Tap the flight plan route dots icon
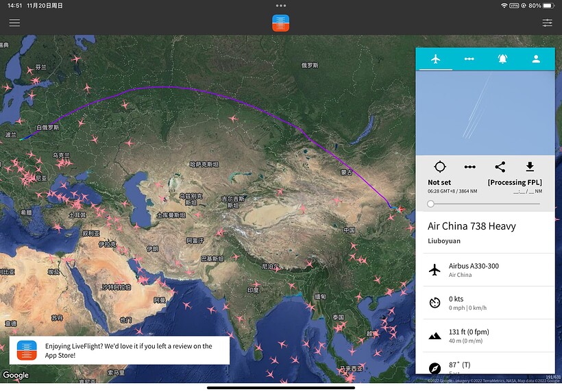 click(x=470, y=167)
